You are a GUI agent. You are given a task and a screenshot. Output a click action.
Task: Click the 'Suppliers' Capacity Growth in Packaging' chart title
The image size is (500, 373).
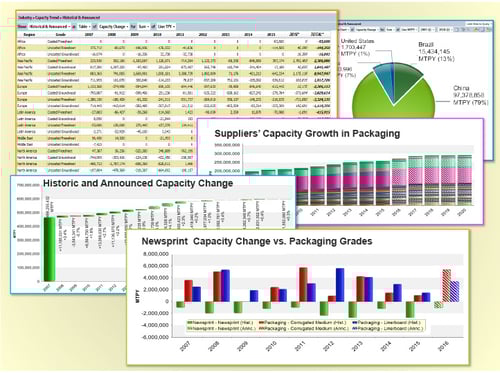tap(307, 134)
